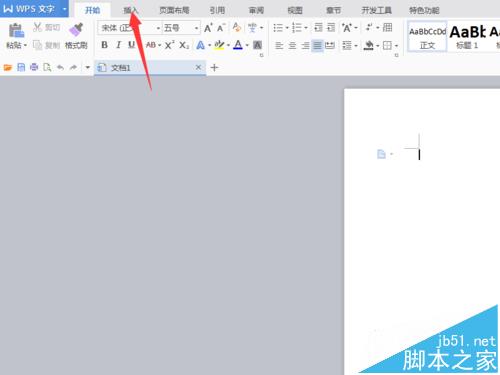
Task: Toggle italic formatting
Action: click(118, 45)
